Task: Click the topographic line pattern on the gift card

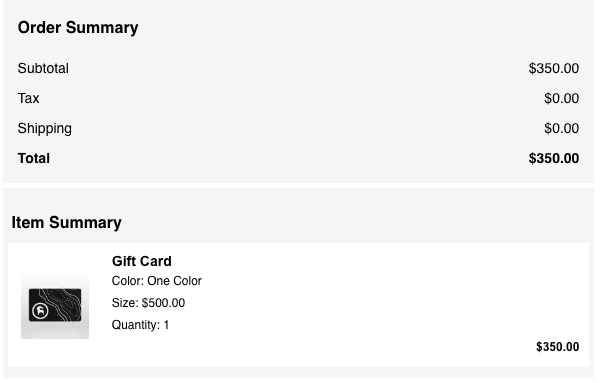Action: tap(65, 302)
